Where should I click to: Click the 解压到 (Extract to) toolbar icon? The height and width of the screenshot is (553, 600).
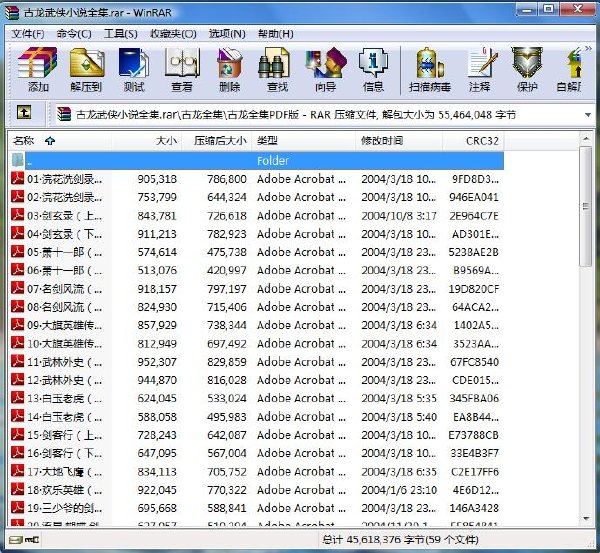point(86,69)
